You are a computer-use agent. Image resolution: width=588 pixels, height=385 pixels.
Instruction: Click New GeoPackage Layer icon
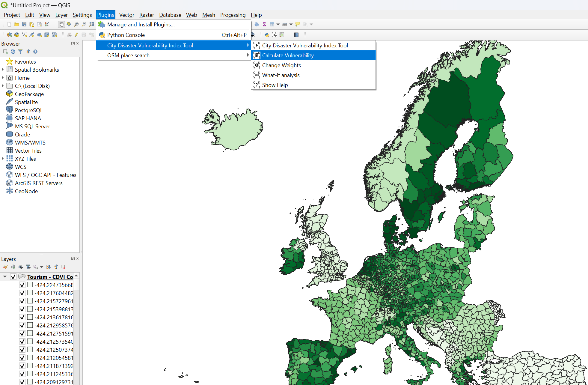click(17, 35)
